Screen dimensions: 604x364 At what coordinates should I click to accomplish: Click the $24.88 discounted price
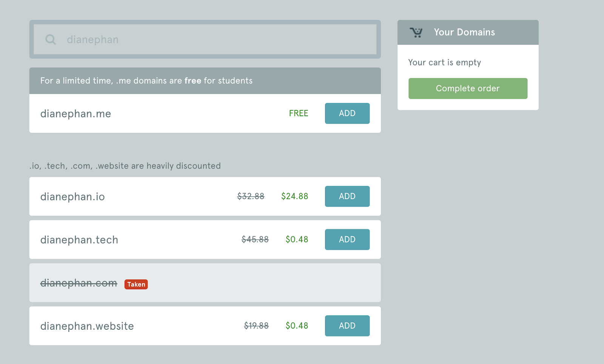click(x=294, y=196)
